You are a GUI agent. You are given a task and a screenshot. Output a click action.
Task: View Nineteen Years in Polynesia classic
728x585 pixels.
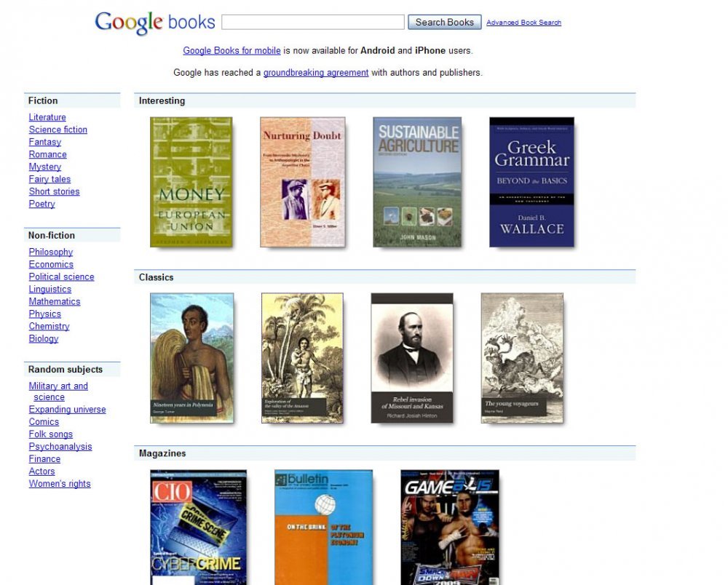coord(191,358)
